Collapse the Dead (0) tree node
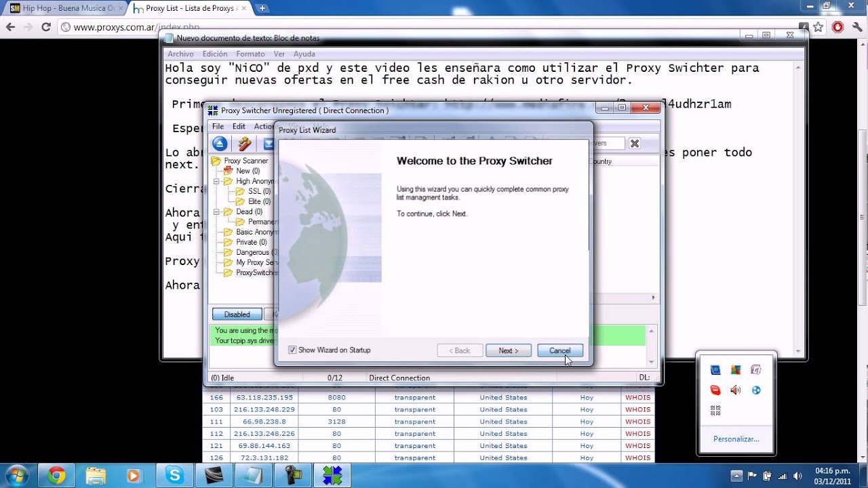The image size is (868, 488). 217,211
